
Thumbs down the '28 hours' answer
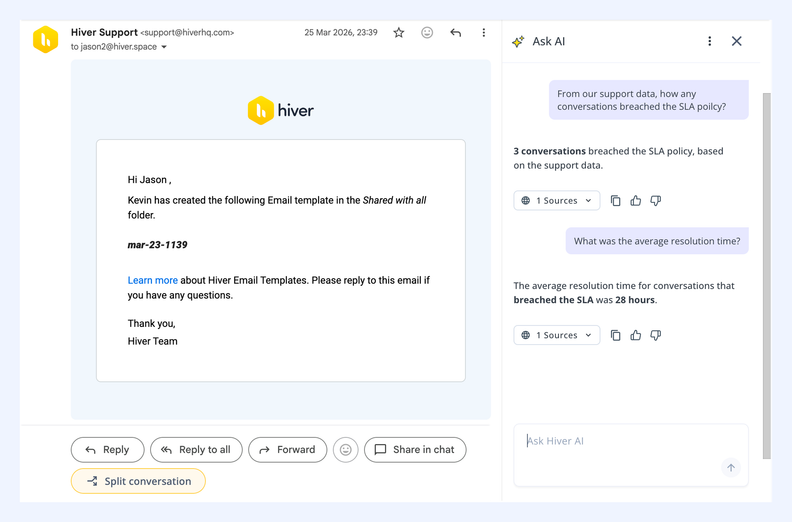[656, 335]
